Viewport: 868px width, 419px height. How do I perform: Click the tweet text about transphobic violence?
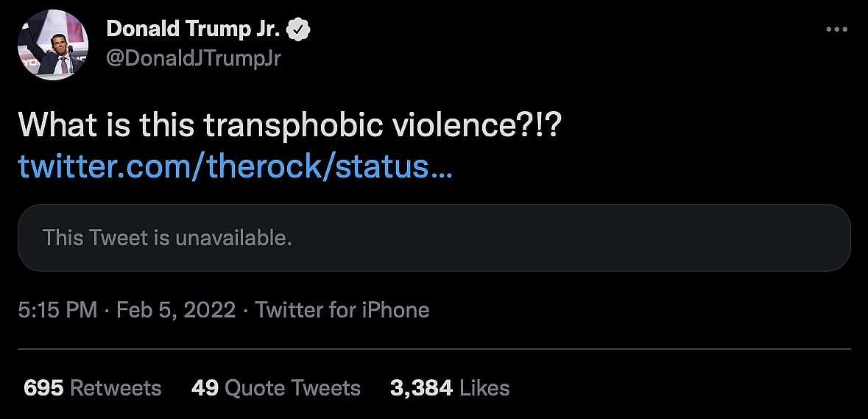[x=289, y=126]
